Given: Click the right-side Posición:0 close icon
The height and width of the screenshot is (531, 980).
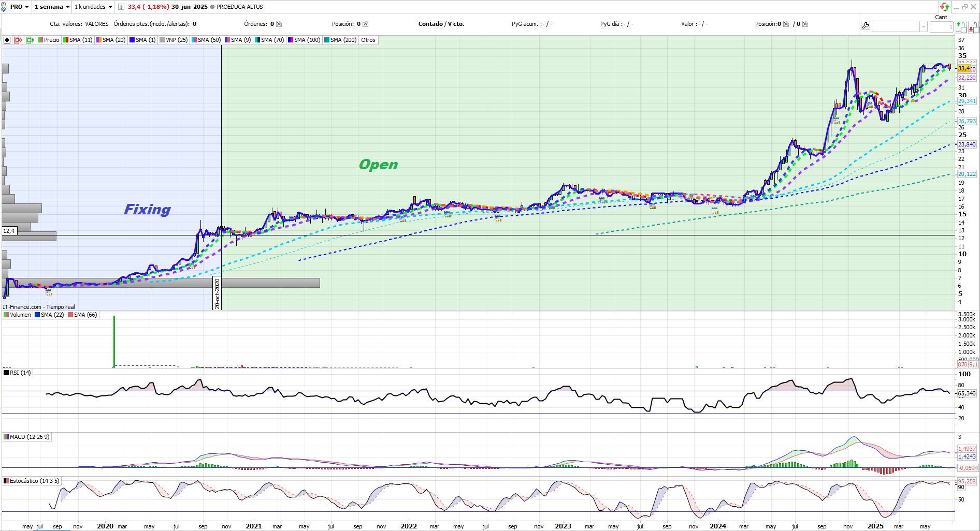Looking at the screenshot, I should 786,24.
